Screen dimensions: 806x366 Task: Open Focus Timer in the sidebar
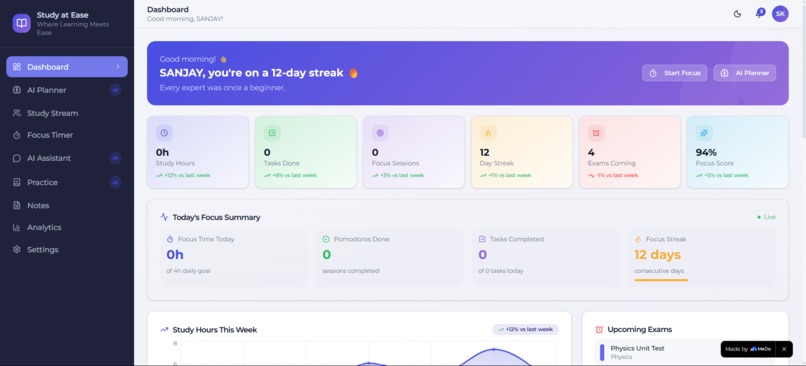67,135
